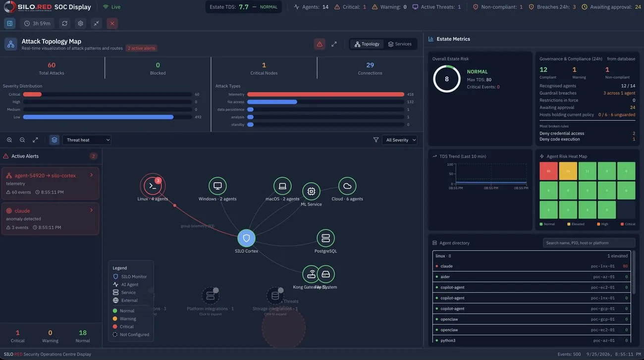Screen dimensions: 644x360
Task: Expand the claude anomaly detected alert
Action: tap(51, 218)
